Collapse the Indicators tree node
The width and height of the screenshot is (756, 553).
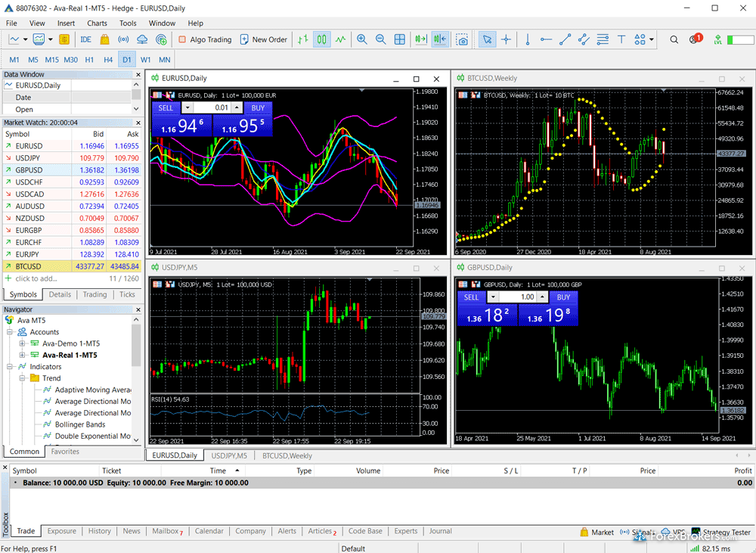10,367
